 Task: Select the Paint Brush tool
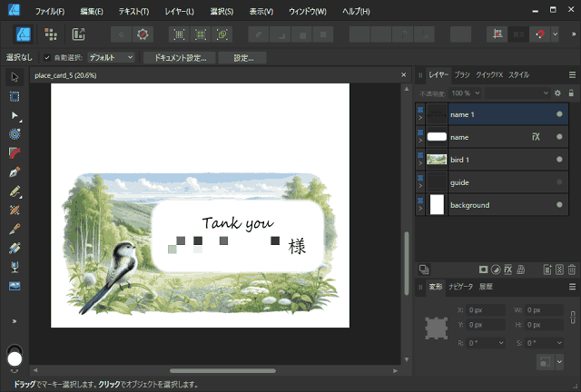15,229
